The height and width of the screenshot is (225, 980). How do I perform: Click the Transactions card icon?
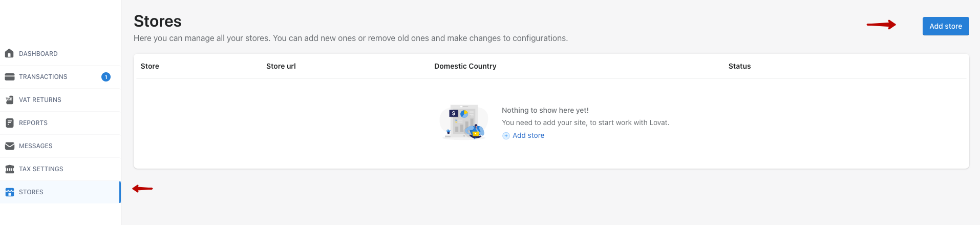point(9,77)
